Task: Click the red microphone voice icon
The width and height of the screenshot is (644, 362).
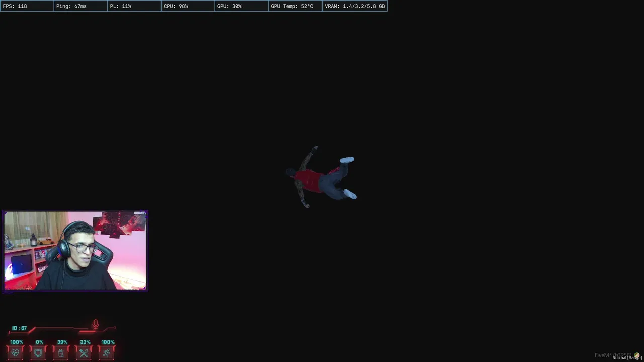Action: point(95,324)
